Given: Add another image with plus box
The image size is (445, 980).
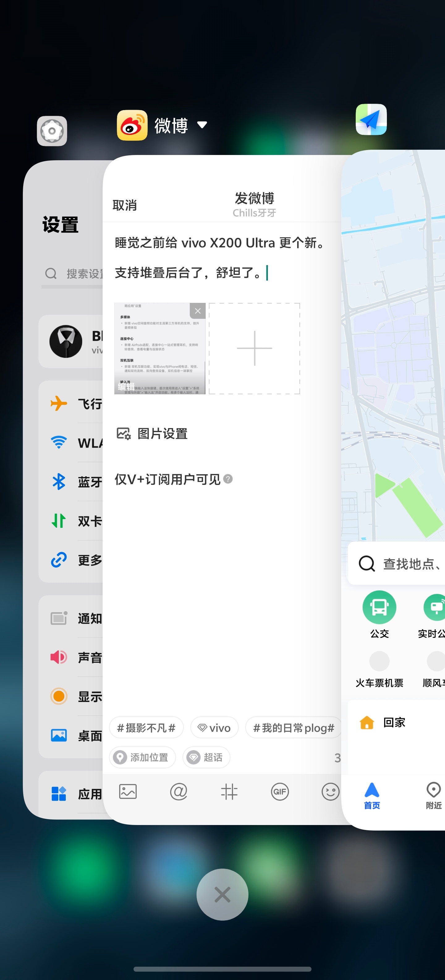Looking at the screenshot, I should [x=254, y=349].
